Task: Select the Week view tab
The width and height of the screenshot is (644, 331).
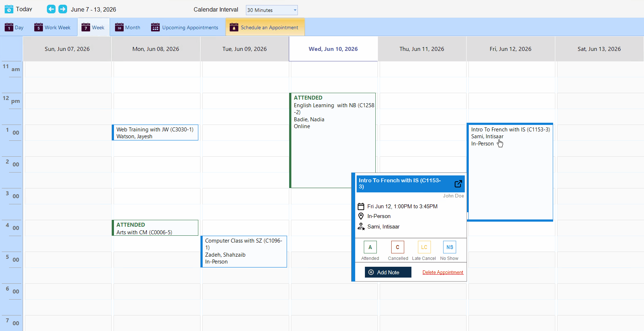Action: (93, 27)
